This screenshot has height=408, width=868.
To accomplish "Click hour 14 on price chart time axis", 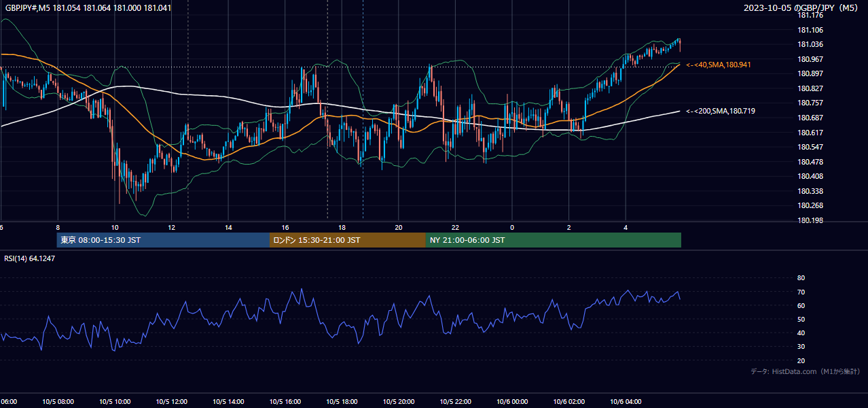I will pyautogui.click(x=228, y=227).
